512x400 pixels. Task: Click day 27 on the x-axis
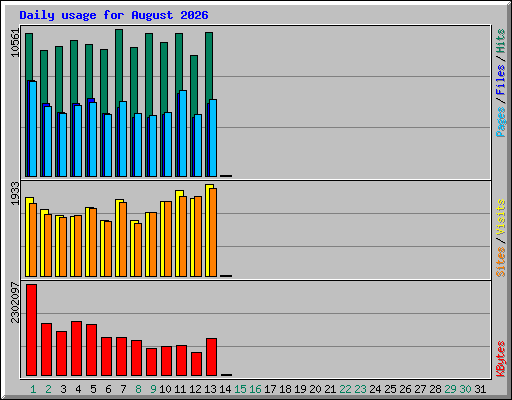[x=420, y=389]
